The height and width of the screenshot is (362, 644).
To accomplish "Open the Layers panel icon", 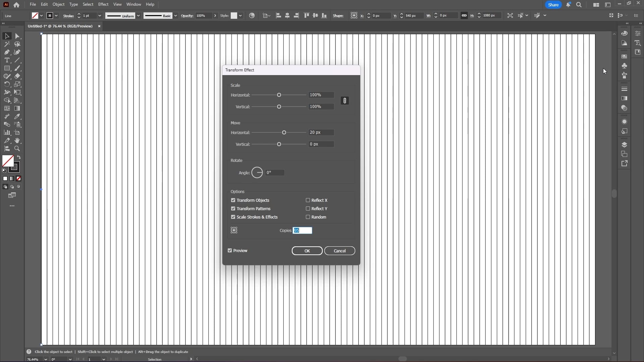I will [x=625, y=144].
